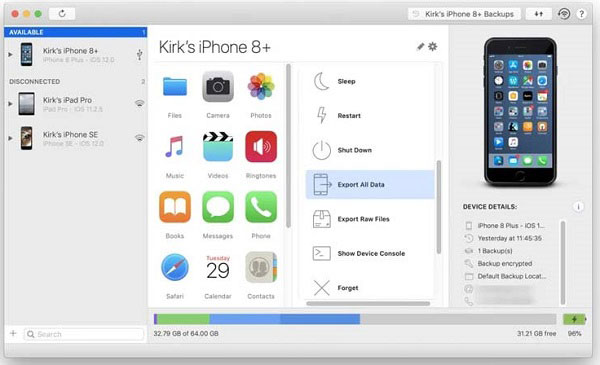
Task: Expand Kirk's iPhone 8+ disclosure triangle
Action: click(x=10, y=55)
